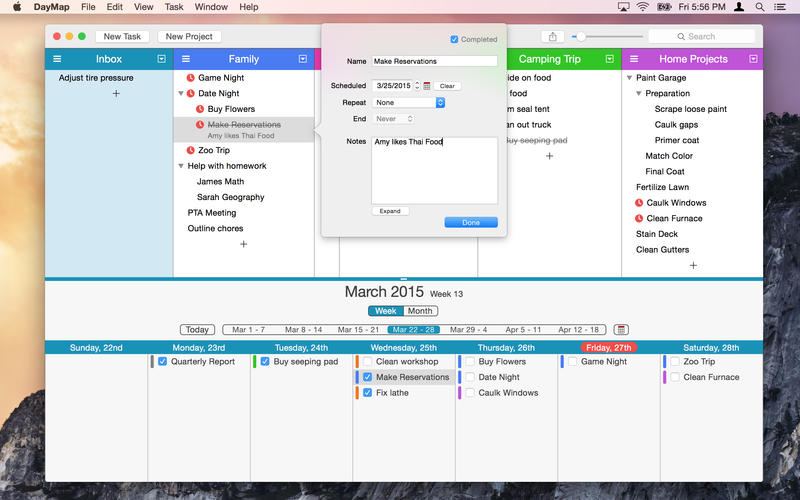
Task: Uncheck the Fix lathe checkbox
Action: tap(367, 393)
